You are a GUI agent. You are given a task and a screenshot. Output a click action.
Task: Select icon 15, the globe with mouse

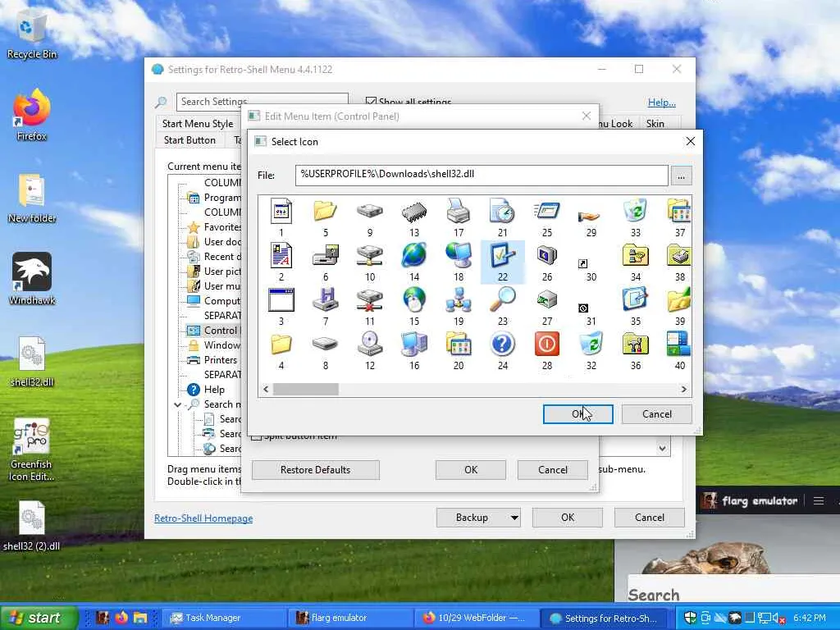pyautogui.click(x=414, y=300)
